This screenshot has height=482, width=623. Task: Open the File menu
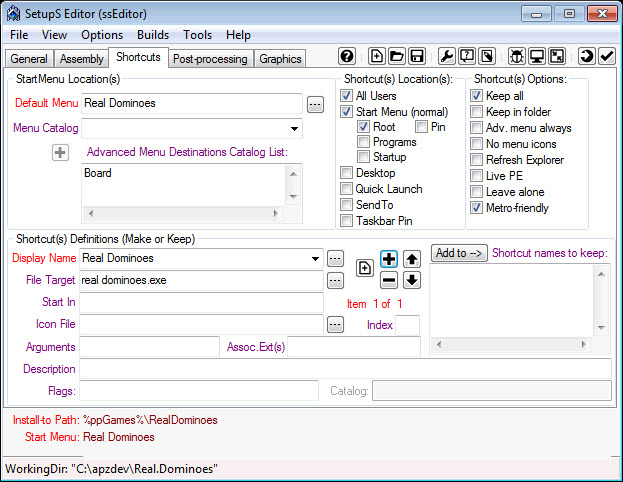19,35
